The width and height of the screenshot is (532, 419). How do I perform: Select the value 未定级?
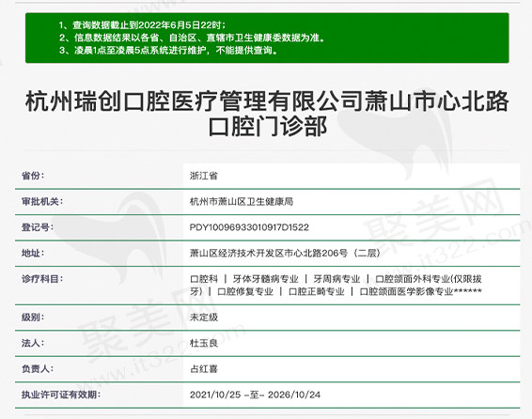click(204, 318)
